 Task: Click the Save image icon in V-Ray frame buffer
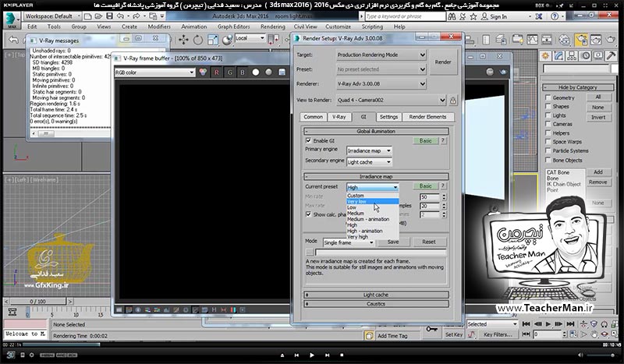(282, 72)
